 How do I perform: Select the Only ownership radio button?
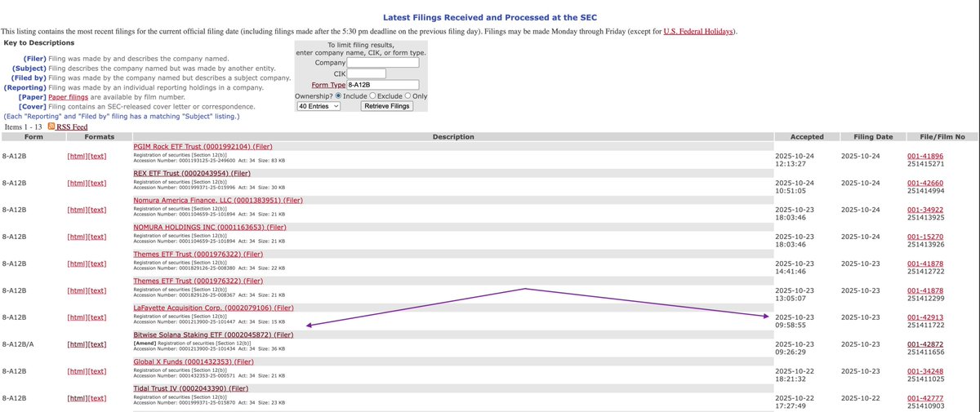pos(408,95)
